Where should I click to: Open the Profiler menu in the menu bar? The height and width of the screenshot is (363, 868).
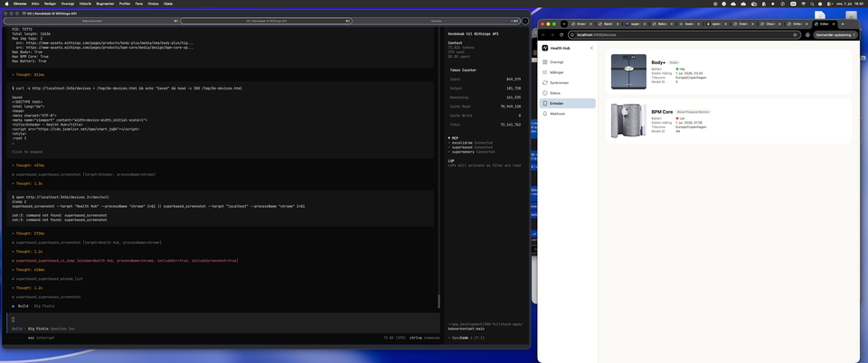coord(125,4)
